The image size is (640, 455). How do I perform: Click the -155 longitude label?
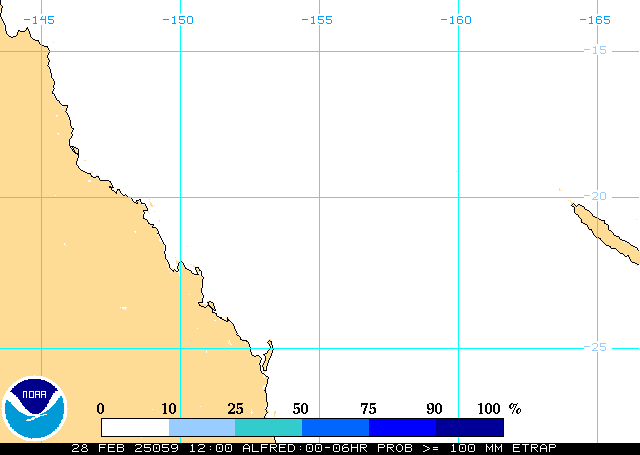(x=317, y=20)
